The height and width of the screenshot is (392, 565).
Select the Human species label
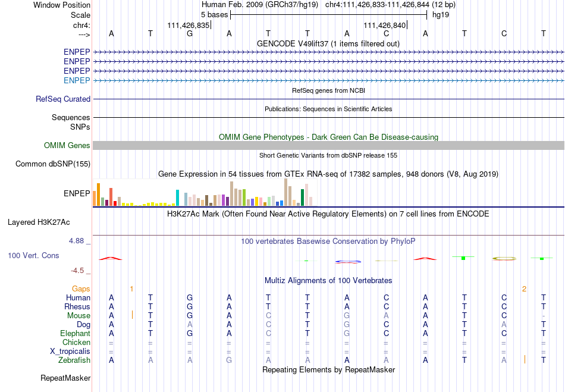click(78, 298)
